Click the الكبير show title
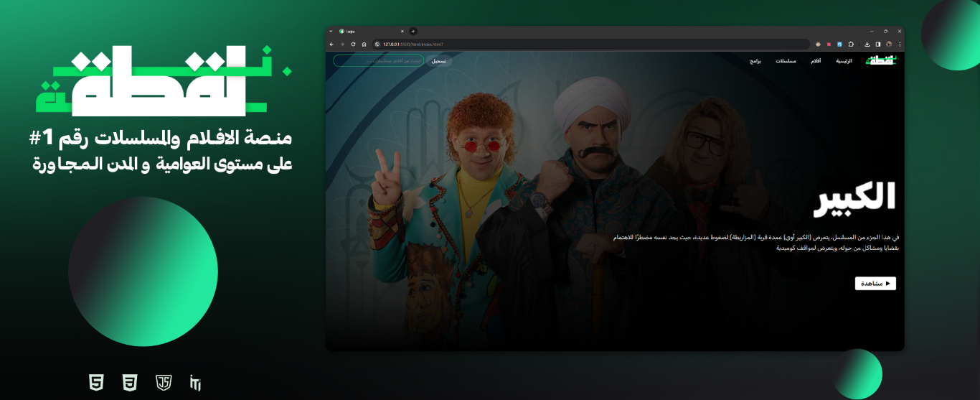The image size is (980, 400). point(854,198)
